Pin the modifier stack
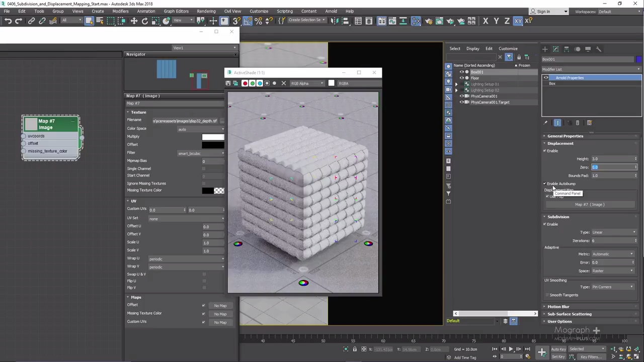 [545, 123]
